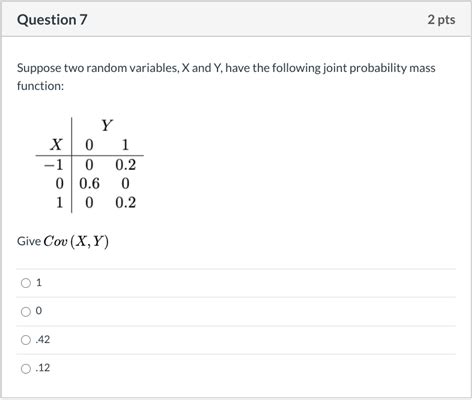The image size is (474, 400).
Task: Click 0.2 value in the X = 1 row
Action: pyautogui.click(x=126, y=203)
